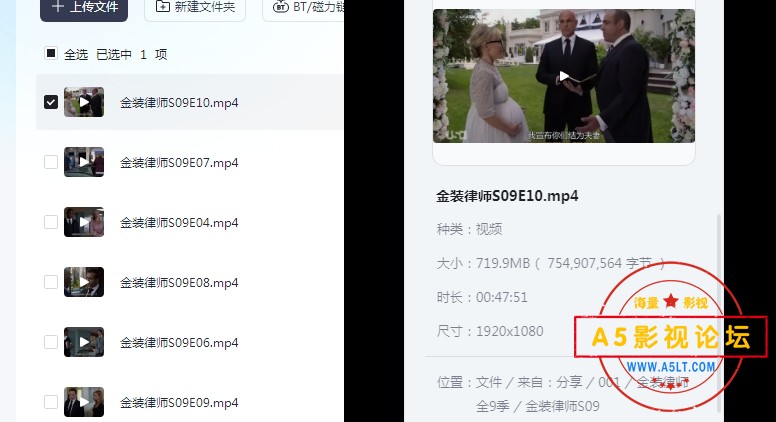Click the thumbnail of 金装律师S09E04.mp4
Image resolution: width=776 pixels, height=422 pixels.
coord(84,222)
